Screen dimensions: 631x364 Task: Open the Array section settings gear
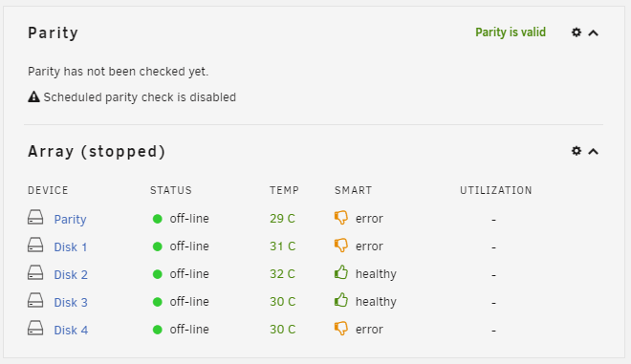(x=577, y=151)
